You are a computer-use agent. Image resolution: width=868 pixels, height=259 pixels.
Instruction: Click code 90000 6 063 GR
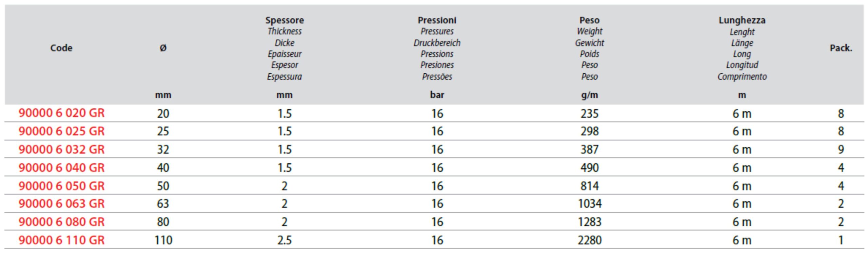click(x=61, y=204)
